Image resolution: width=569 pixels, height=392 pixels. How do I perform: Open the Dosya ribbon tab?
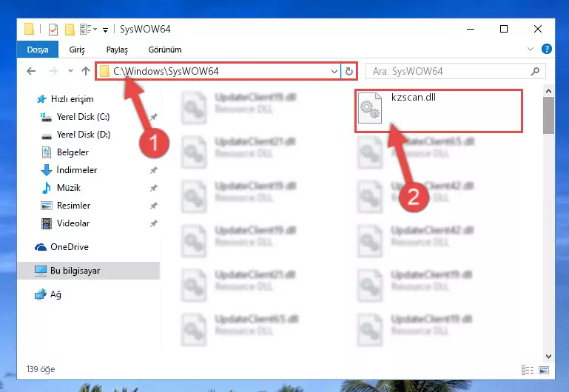point(38,50)
